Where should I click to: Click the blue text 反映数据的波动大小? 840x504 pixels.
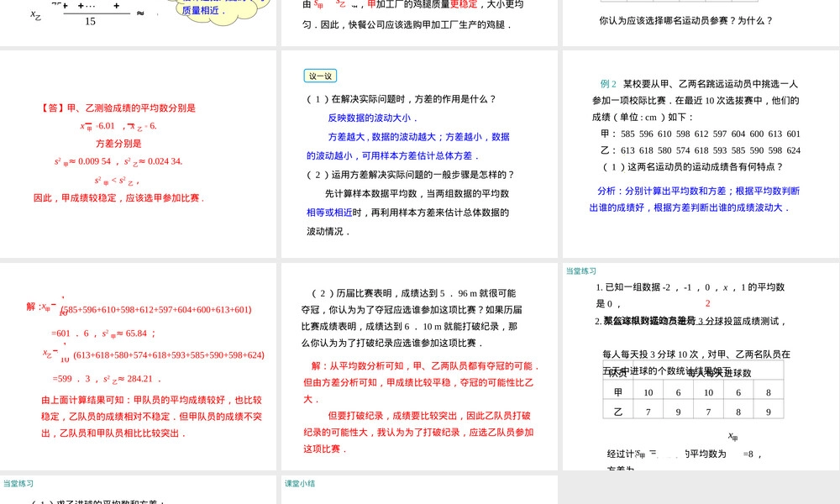click(x=372, y=118)
